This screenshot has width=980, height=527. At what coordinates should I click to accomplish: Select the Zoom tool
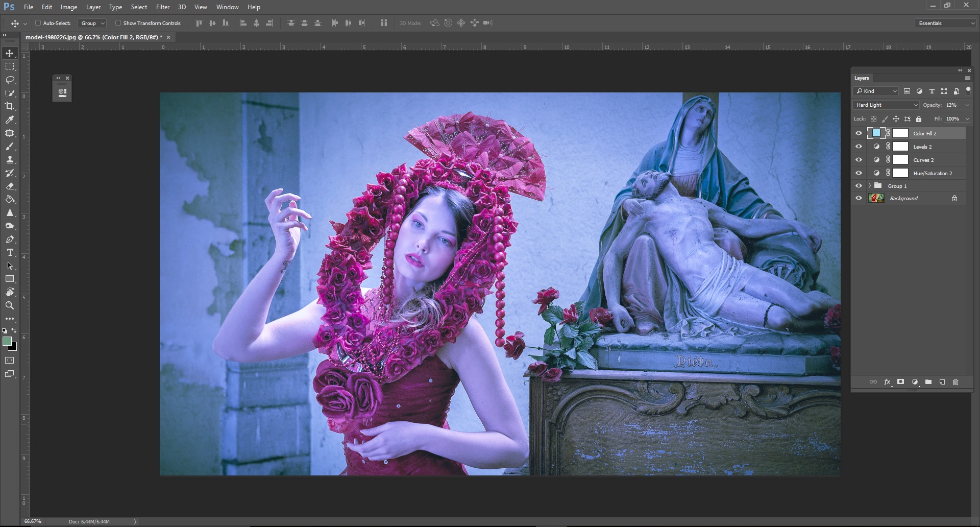[9, 305]
